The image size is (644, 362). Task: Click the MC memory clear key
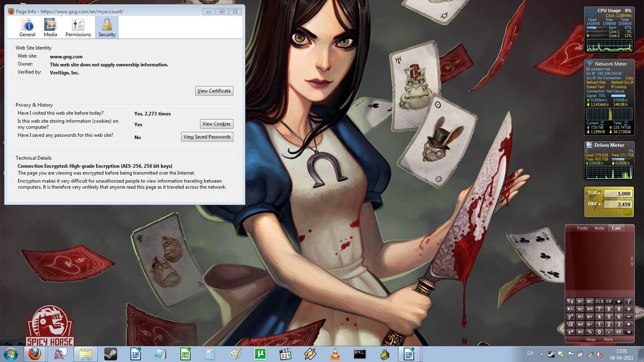[x=590, y=301]
